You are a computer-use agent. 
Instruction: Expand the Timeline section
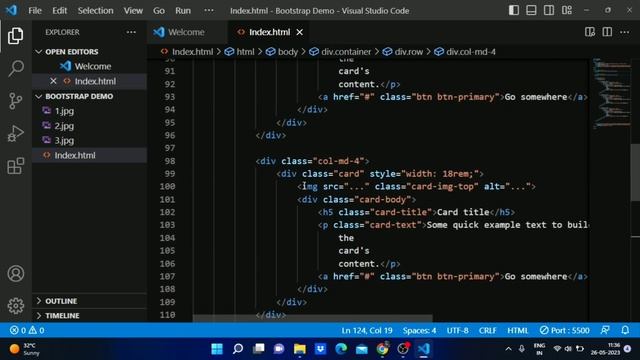click(58, 316)
